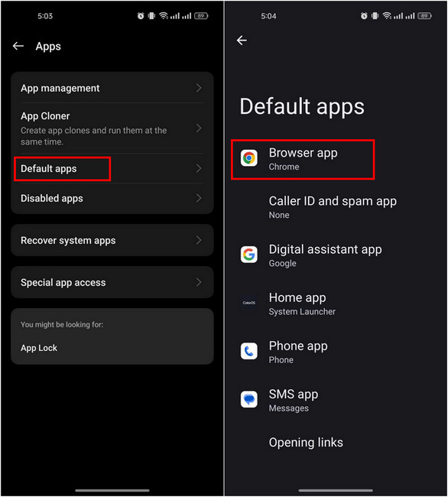
Task: Open Disabled apps list
Action: (112, 198)
